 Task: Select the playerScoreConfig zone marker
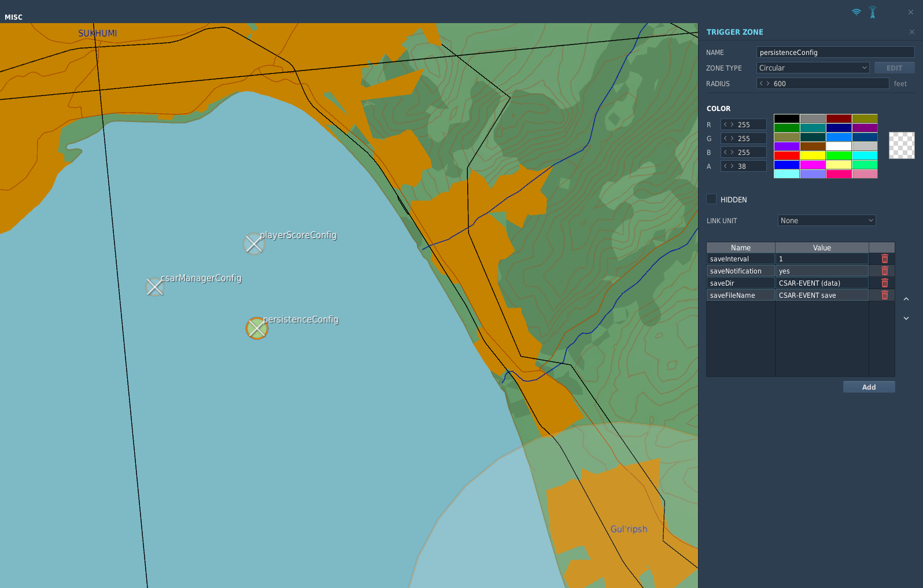(x=254, y=244)
